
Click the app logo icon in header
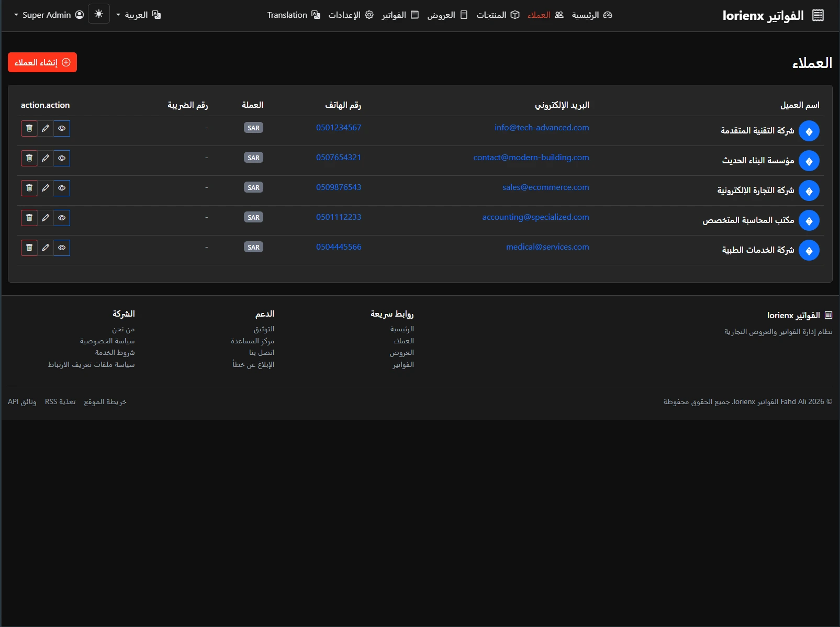point(817,15)
